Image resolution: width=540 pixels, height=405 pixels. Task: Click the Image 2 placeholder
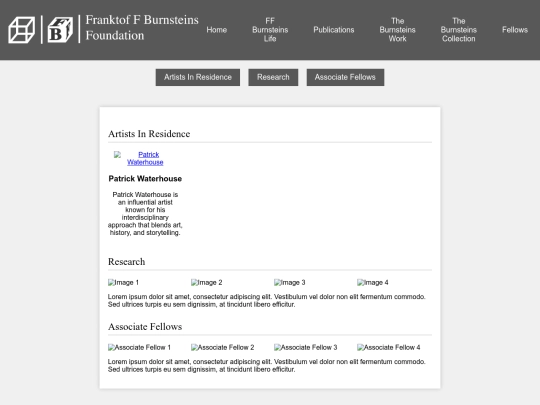[207, 283]
